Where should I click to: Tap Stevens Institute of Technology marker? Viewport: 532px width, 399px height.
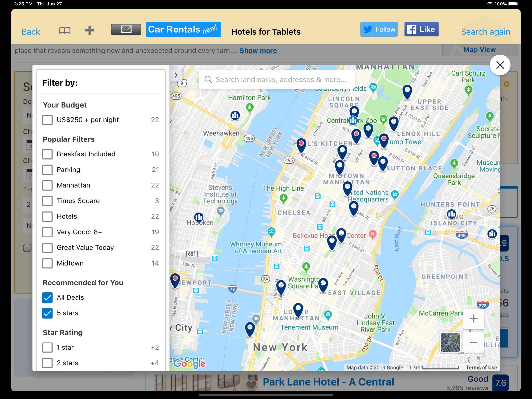[x=220, y=211]
